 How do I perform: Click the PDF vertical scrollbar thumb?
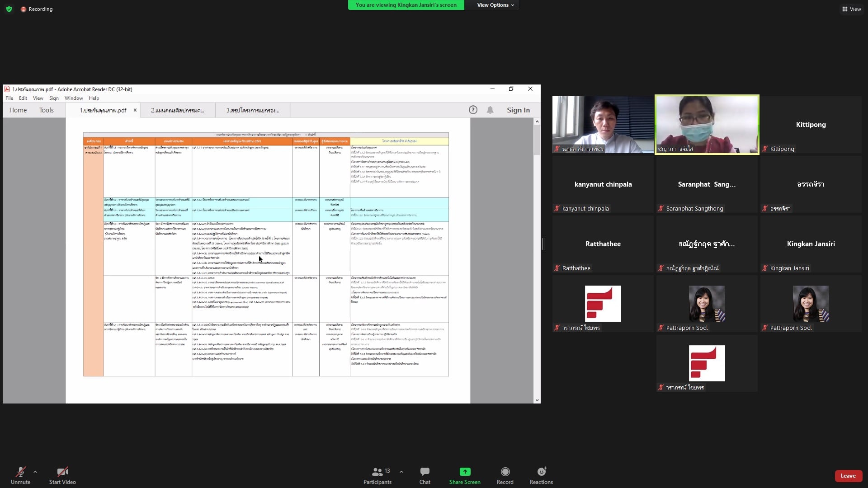tap(537, 140)
